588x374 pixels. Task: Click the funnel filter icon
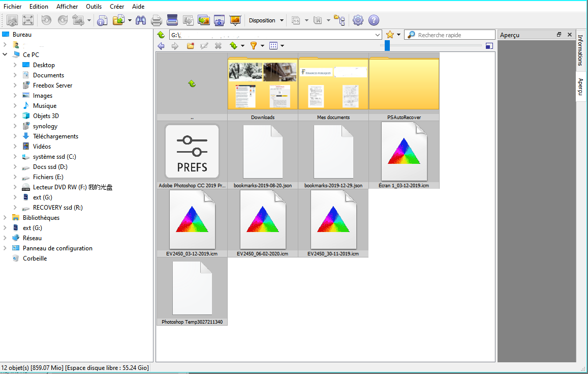point(254,46)
